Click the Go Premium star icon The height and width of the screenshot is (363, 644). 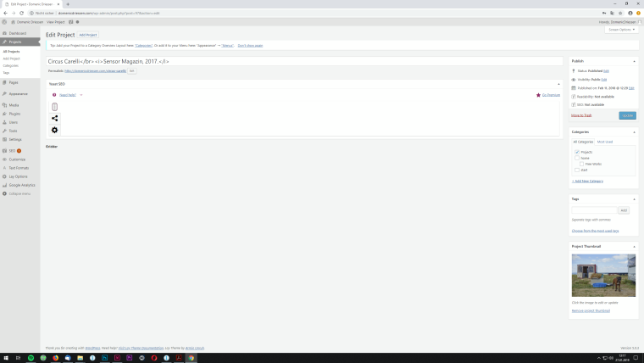click(538, 95)
